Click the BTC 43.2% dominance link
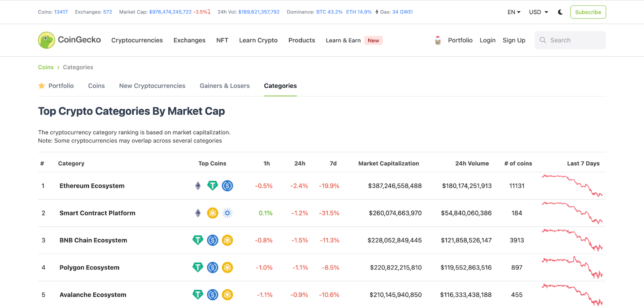 [x=329, y=12]
